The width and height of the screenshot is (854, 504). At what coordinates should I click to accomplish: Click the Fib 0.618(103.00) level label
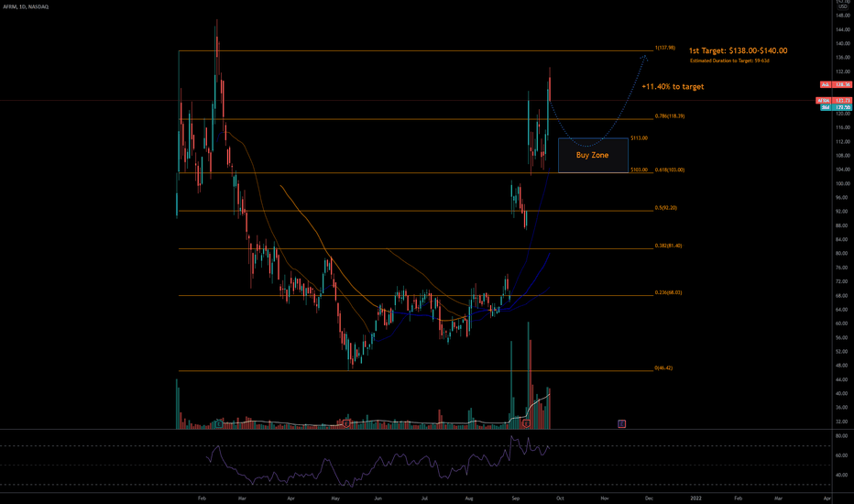point(670,170)
